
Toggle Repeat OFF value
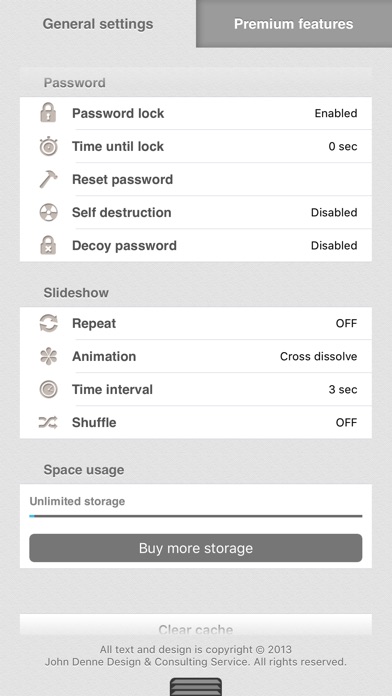(x=346, y=323)
